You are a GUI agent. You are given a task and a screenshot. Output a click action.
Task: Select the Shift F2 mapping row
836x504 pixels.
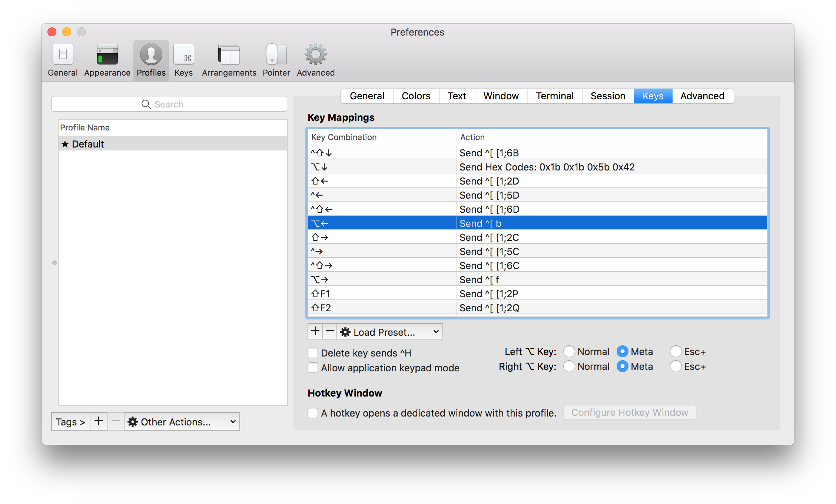click(x=538, y=308)
